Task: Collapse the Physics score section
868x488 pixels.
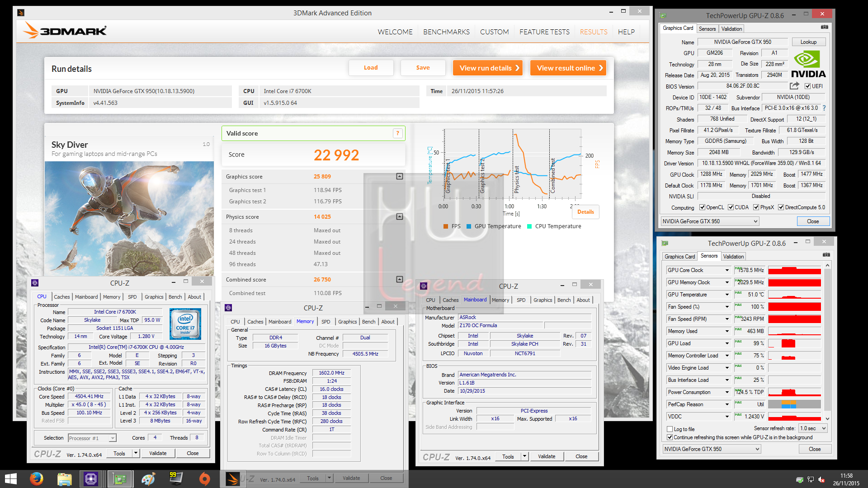Action: tap(400, 216)
